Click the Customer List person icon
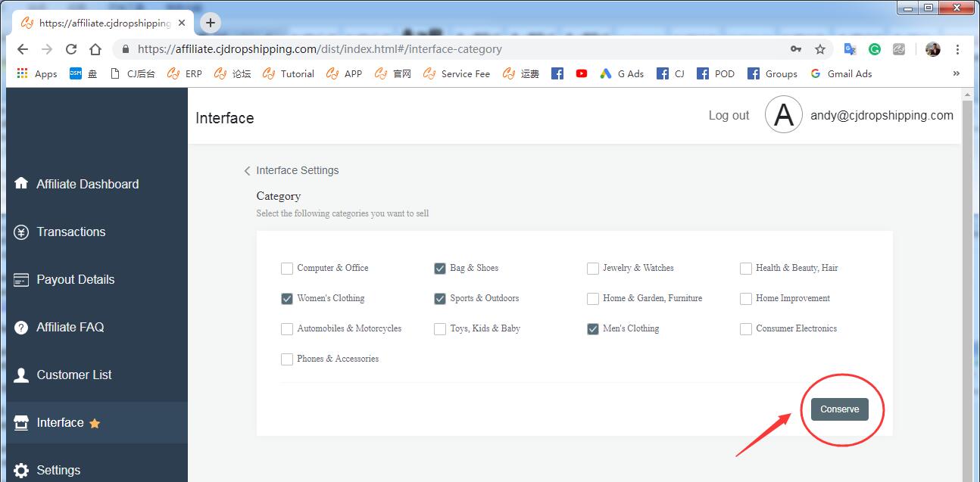This screenshot has width=980, height=482. (21, 375)
